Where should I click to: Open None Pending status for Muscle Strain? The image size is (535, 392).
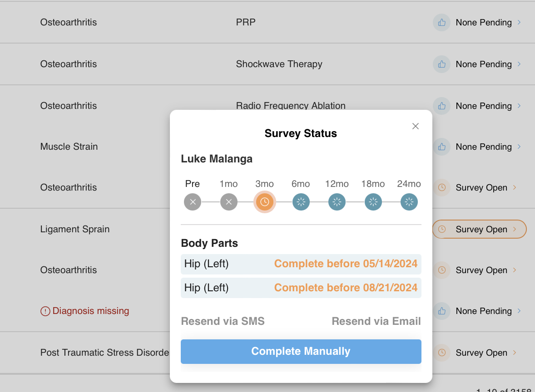pyautogui.click(x=483, y=147)
